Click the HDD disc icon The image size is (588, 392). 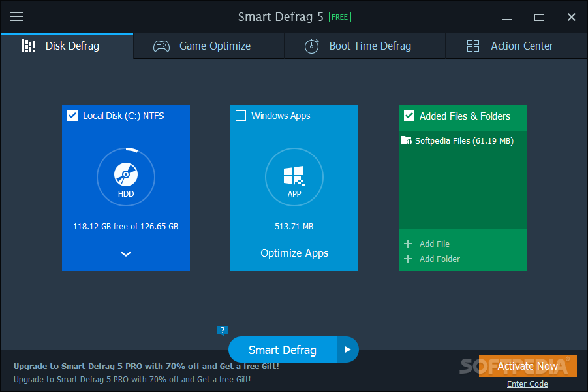[126, 174]
